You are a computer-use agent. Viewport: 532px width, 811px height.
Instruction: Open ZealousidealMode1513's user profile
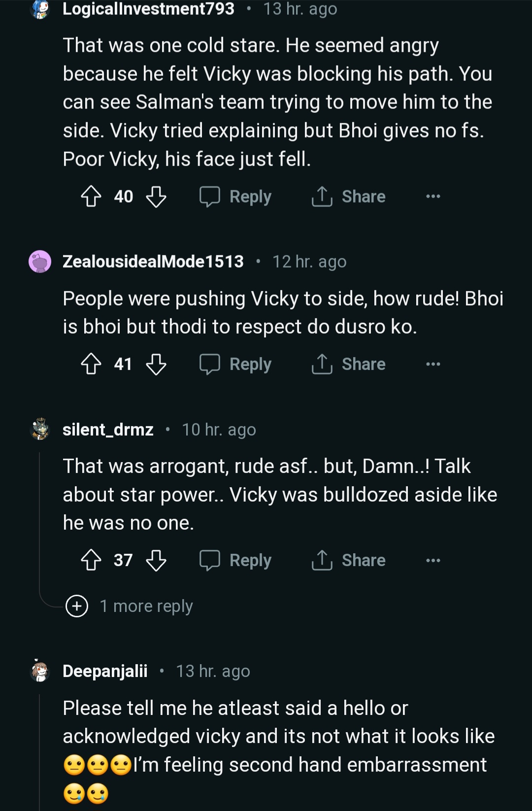(x=153, y=262)
